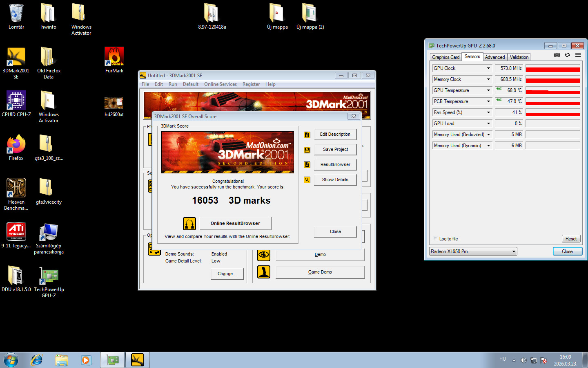Click the GPU Temperature value field
The width and height of the screenshot is (588, 368).
coord(509,90)
